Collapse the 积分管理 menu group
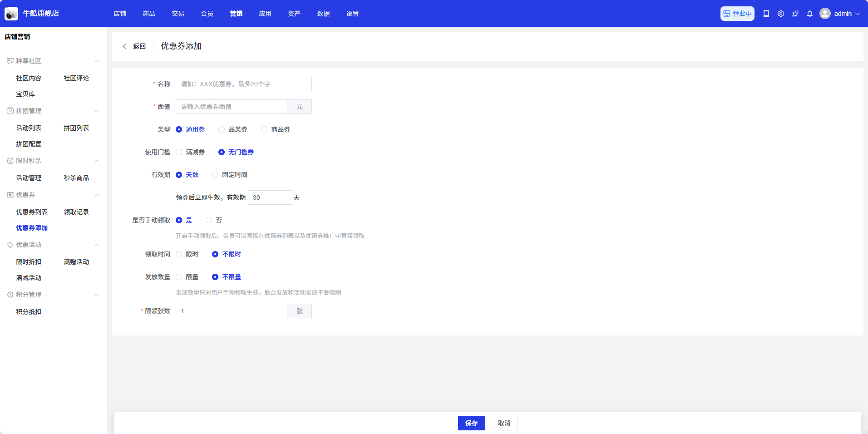Image resolution: width=868 pixels, height=434 pixels. (97, 295)
